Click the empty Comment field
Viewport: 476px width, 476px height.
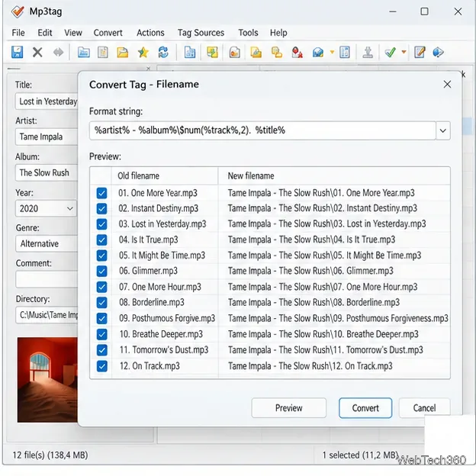pos(47,279)
